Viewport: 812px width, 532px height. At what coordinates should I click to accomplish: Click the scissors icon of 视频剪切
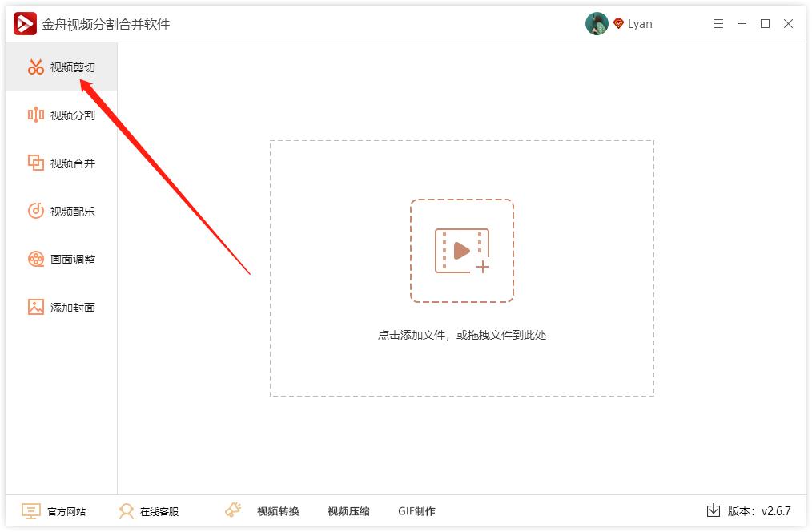pos(35,67)
